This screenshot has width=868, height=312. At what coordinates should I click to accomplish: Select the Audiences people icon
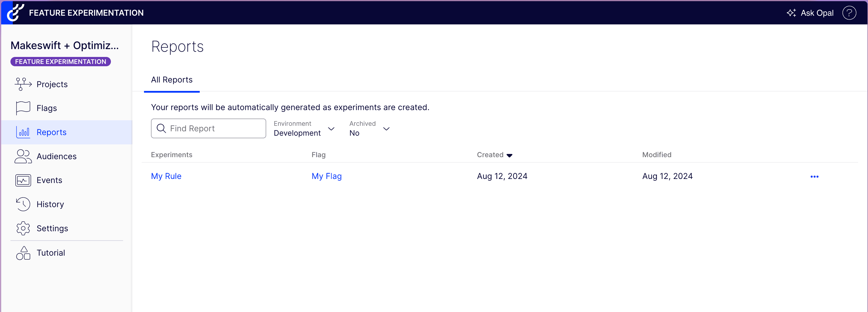tap(23, 157)
